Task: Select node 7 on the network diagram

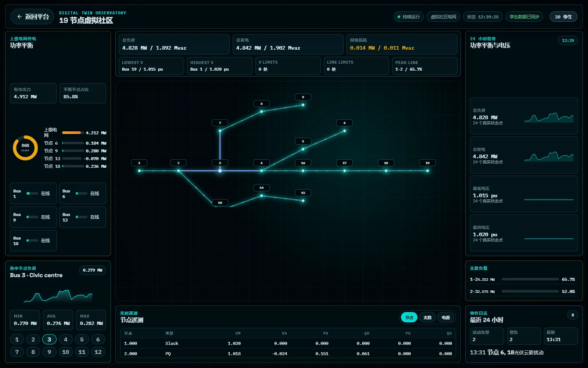Action: click(220, 131)
